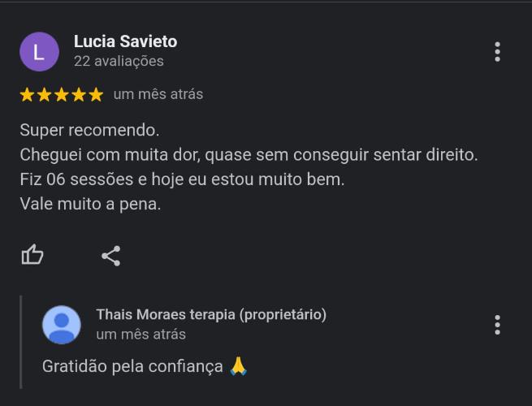The image size is (532, 406).
Task: Click the purple L profile avatar
Action: point(39,51)
